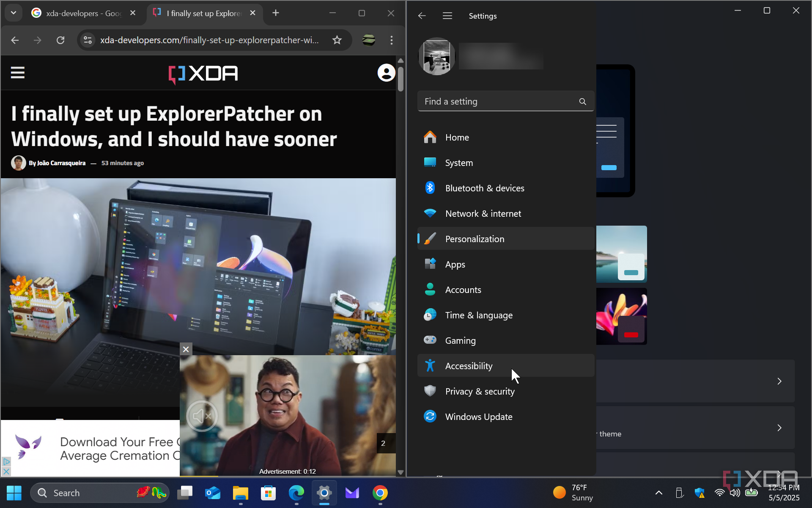Open the XDA user account icon
The width and height of the screenshot is (812, 508).
[x=386, y=73]
